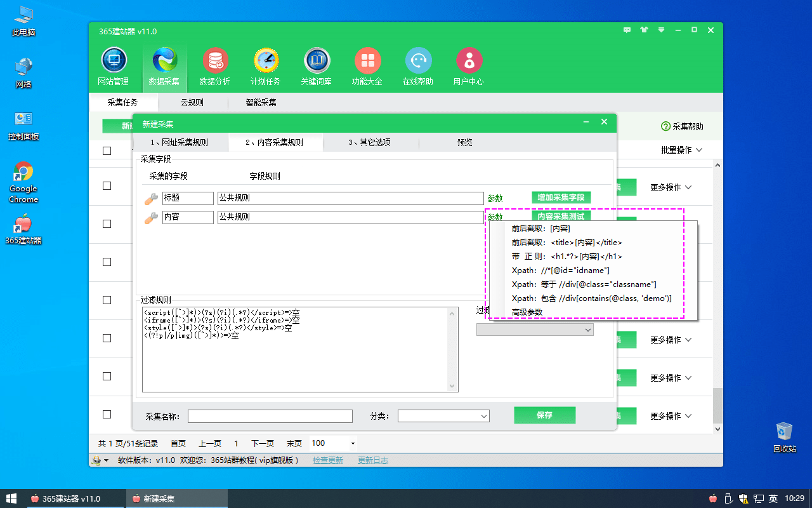
Task: Open 控制面板 desktop icon
Action: click(x=23, y=126)
